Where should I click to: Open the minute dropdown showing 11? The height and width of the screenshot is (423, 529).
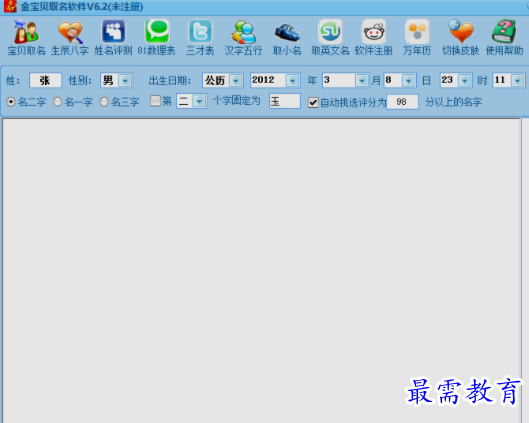(517, 81)
